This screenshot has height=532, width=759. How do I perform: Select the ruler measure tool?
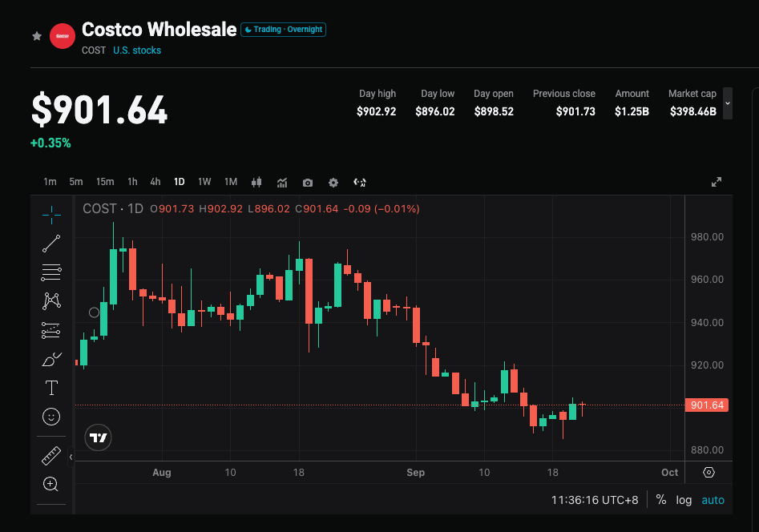51,456
